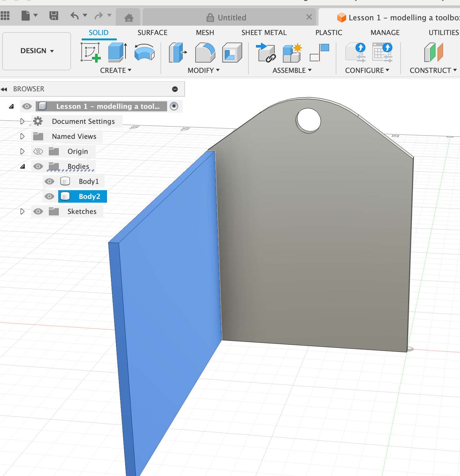
Task: Toggle visibility of Body2
Action: pyautogui.click(x=49, y=196)
